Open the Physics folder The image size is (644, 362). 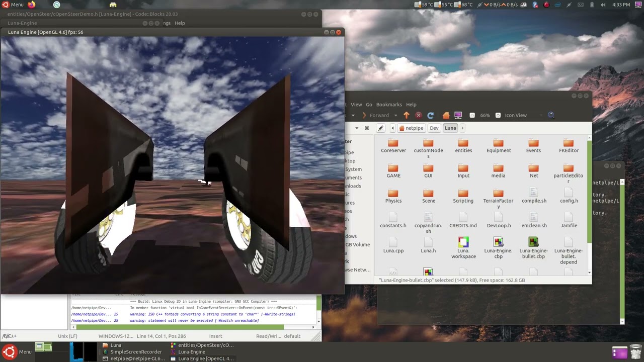(x=393, y=197)
